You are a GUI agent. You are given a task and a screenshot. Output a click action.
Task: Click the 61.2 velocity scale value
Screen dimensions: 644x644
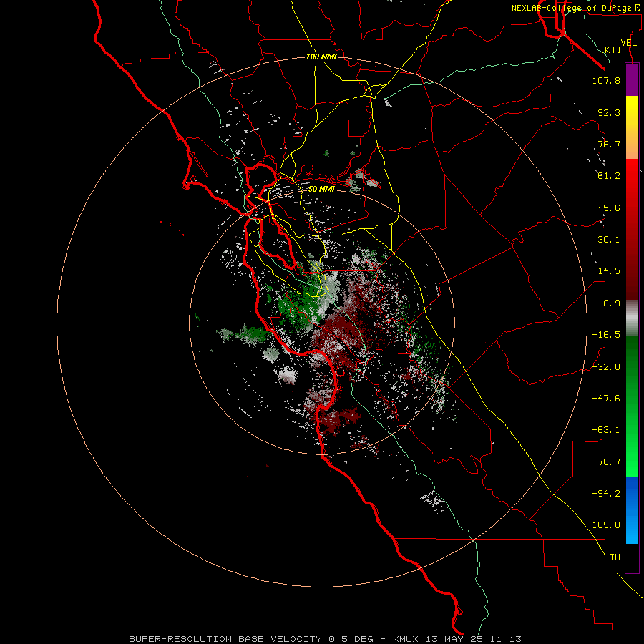point(609,176)
